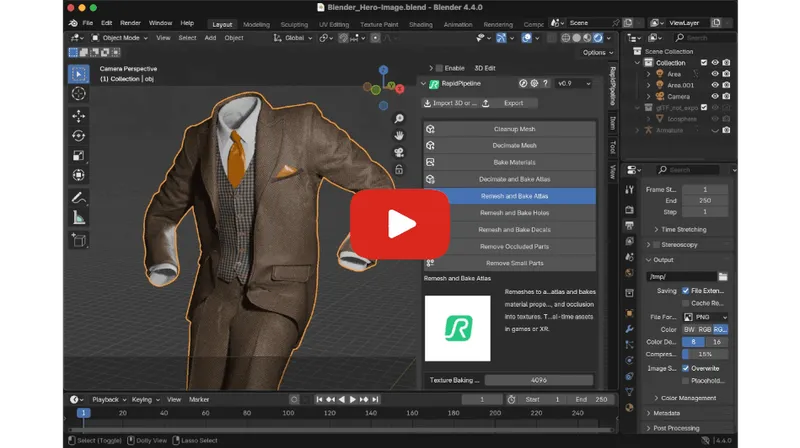Hide the Camera object in viewport
Image resolution: width=800 pixels, height=448 pixels.
point(715,96)
